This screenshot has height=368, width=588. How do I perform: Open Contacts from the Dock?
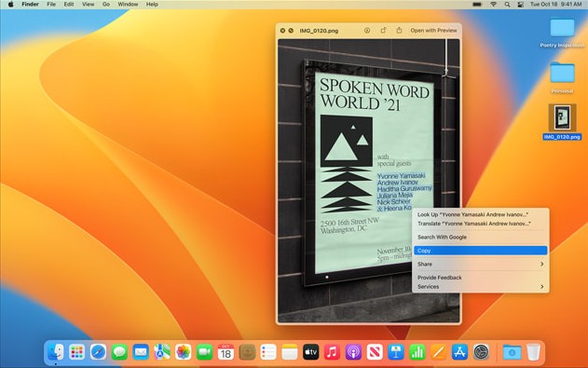pyautogui.click(x=247, y=352)
